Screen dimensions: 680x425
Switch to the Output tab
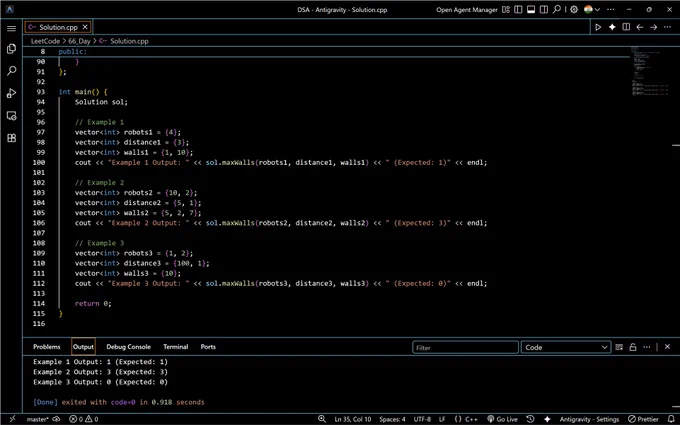click(83, 347)
